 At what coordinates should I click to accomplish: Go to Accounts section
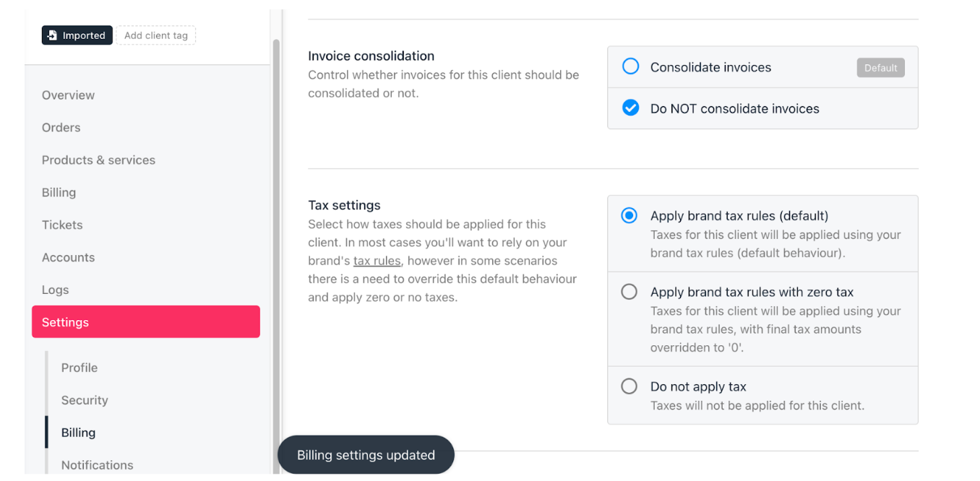point(68,258)
